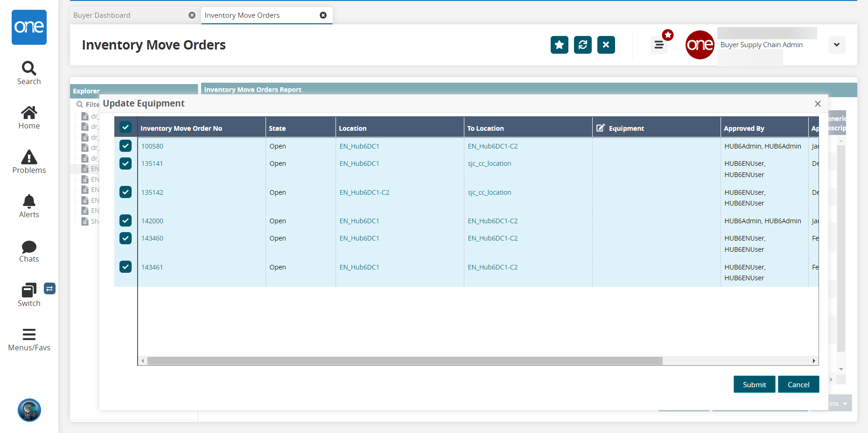Open order 135141 link

point(152,163)
